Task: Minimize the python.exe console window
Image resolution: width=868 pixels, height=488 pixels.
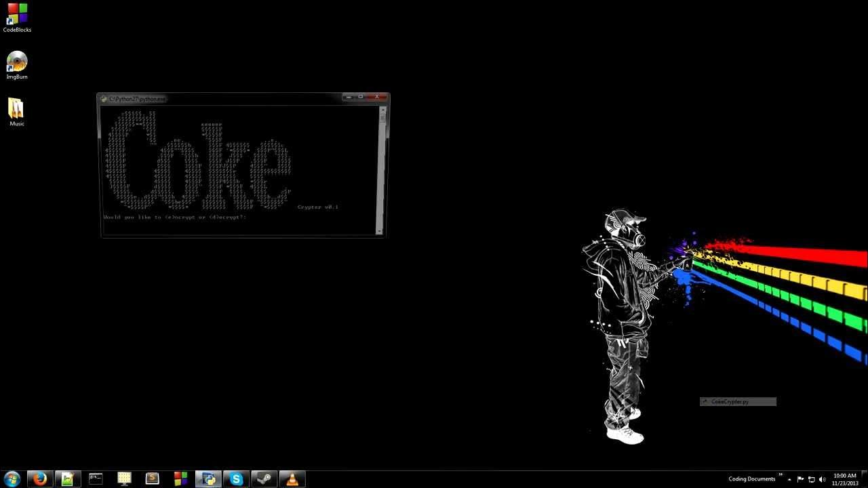Action: click(x=349, y=97)
